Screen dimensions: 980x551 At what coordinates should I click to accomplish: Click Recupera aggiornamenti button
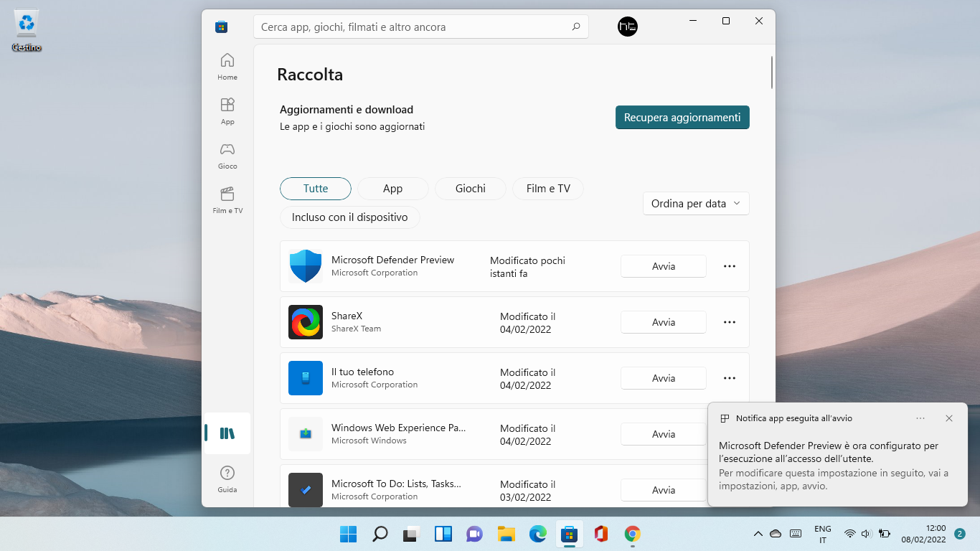pos(682,118)
